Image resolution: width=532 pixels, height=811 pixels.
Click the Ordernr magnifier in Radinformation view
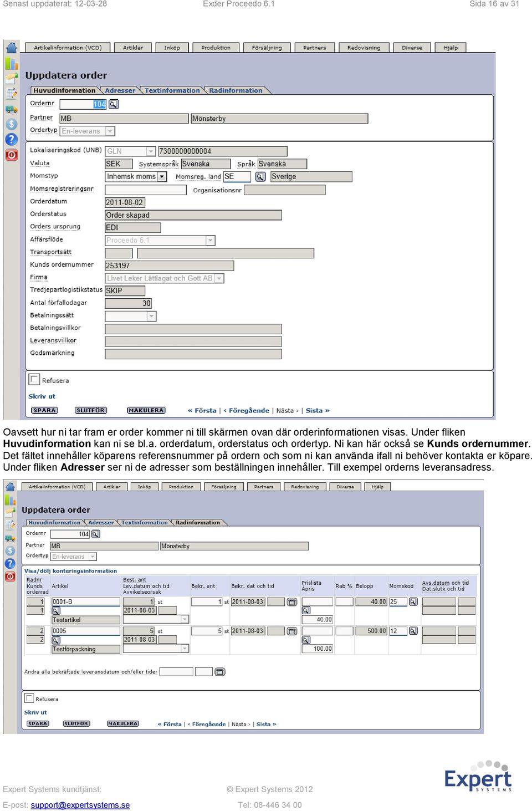[x=96, y=534]
